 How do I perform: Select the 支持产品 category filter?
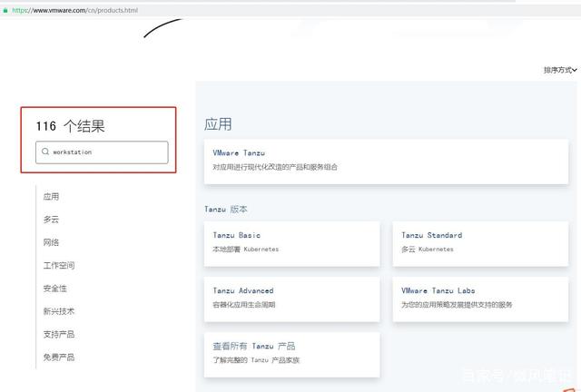pyautogui.click(x=59, y=334)
